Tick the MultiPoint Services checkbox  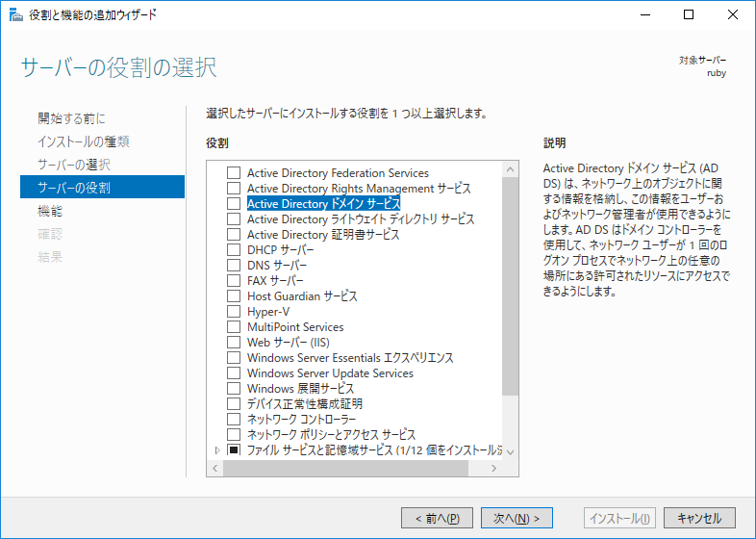[234, 326]
